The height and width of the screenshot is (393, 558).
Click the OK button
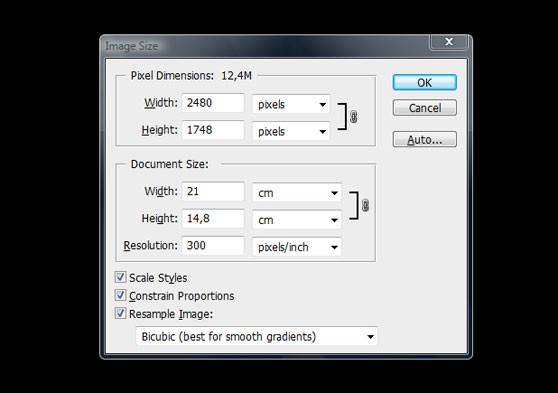[x=425, y=83]
